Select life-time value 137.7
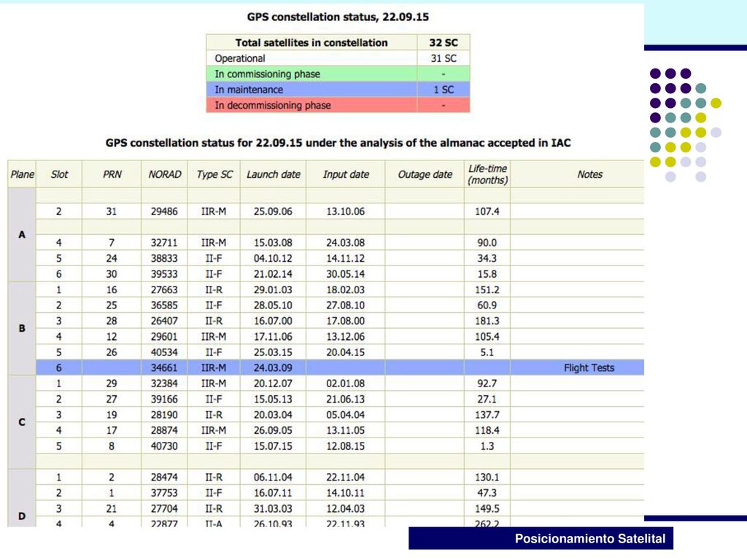 [x=487, y=415]
